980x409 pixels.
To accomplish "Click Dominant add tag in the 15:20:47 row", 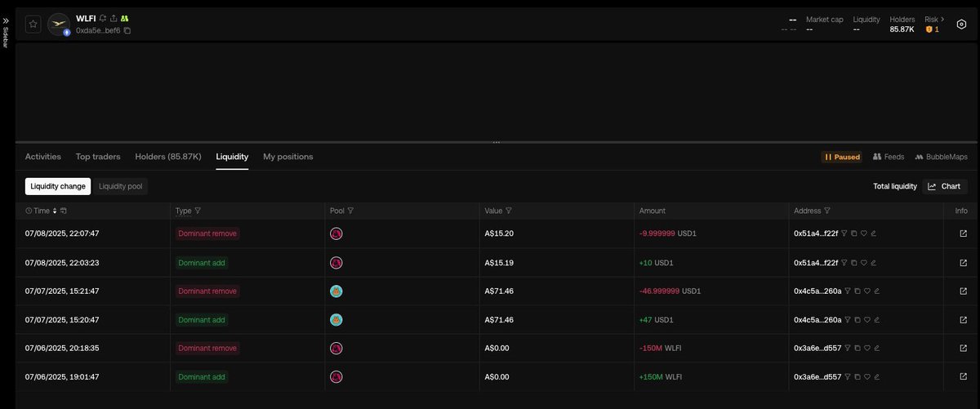I will (x=202, y=320).
